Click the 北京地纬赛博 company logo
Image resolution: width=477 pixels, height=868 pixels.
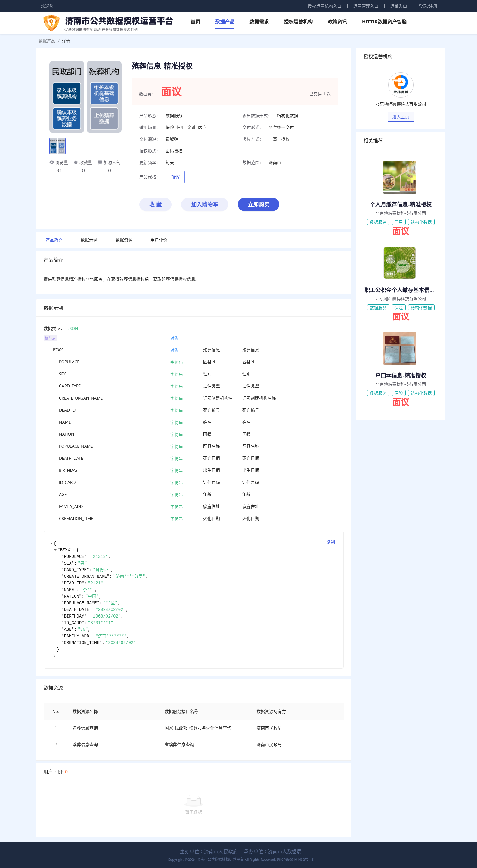click(x=401, y=85)
